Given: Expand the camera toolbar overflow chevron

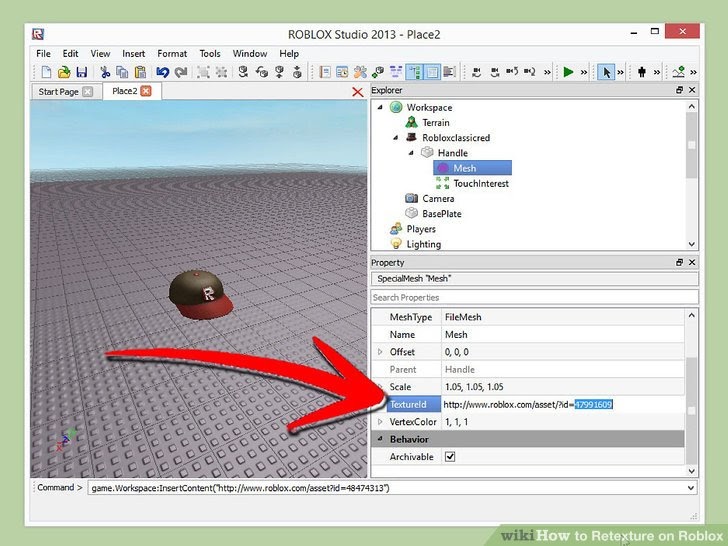Looking at the screenshot, I should (547, 72).
